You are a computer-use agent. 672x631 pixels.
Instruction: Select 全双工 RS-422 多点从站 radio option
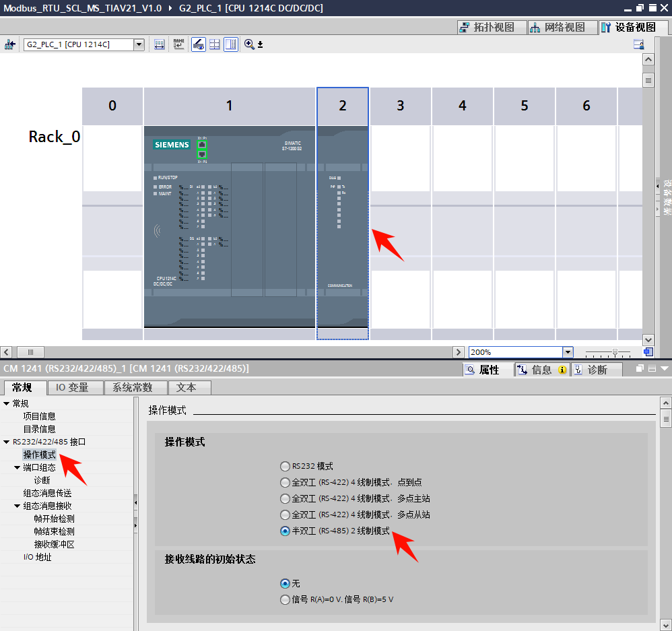[x=285, y=514]
